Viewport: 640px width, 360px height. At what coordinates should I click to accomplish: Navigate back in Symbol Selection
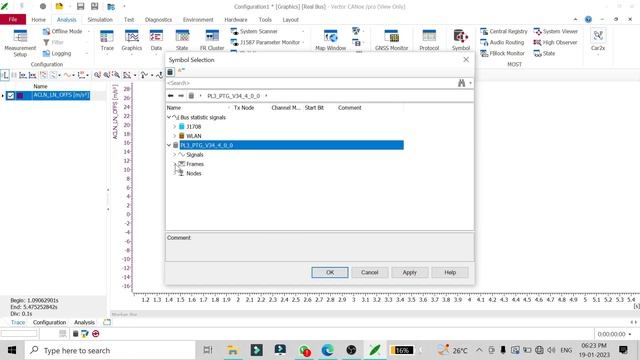click(171, 96)
